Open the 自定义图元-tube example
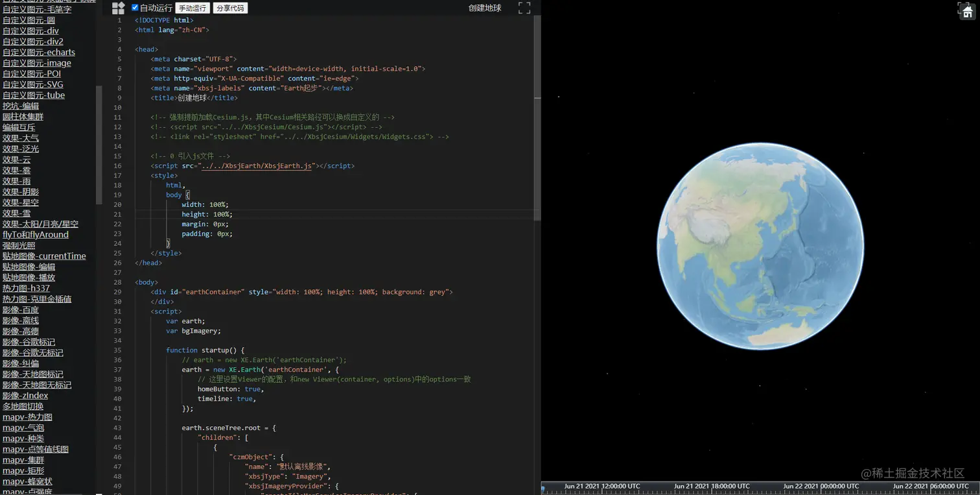This screenshot has width=980, height=495. click(x=34, y=95)
